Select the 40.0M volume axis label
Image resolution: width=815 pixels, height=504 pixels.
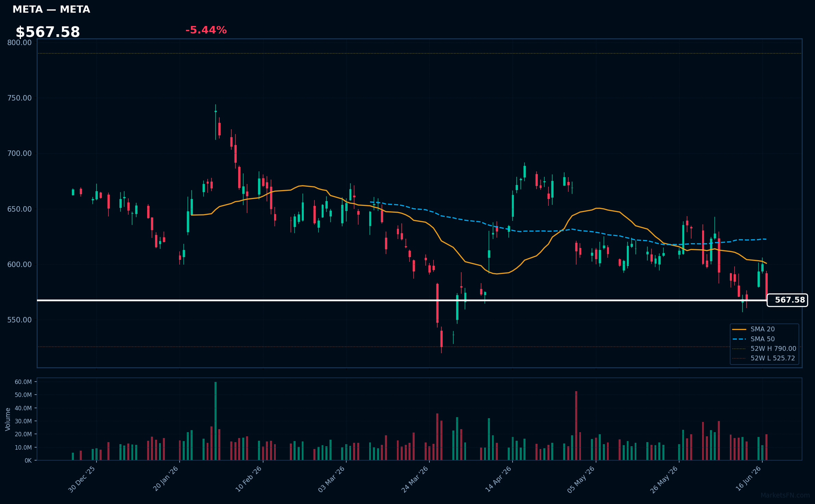(23, 408)
